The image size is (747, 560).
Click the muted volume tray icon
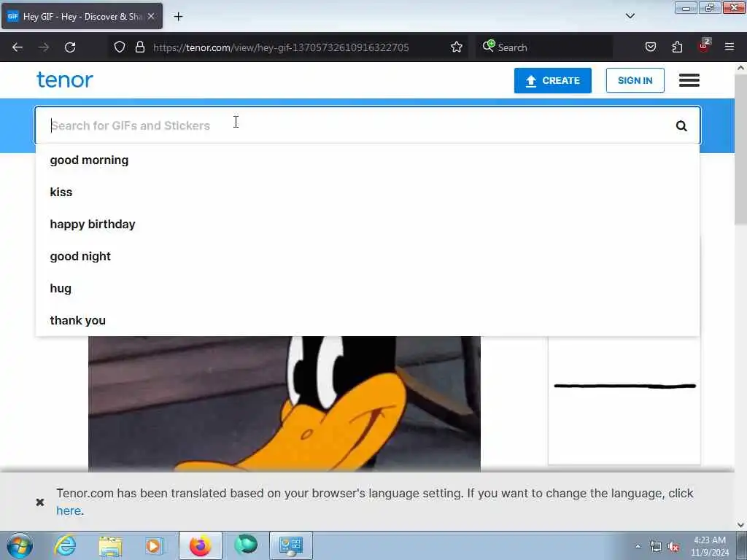coord(673,547)
